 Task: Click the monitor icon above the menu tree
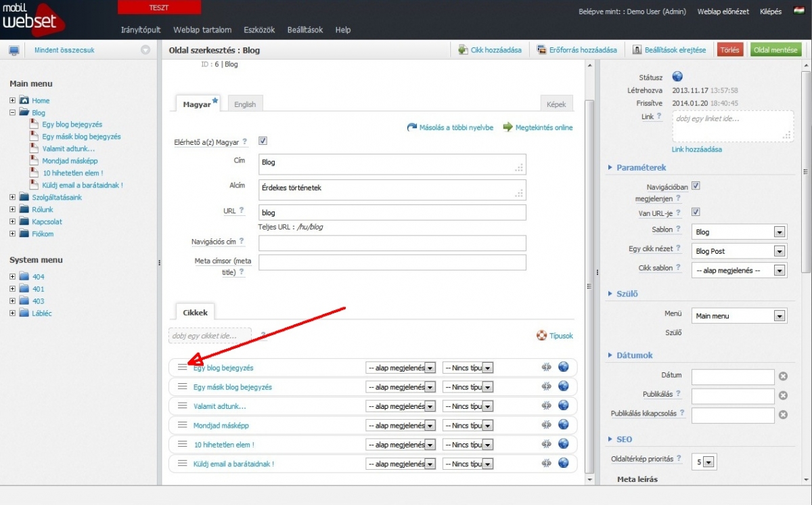14,50
